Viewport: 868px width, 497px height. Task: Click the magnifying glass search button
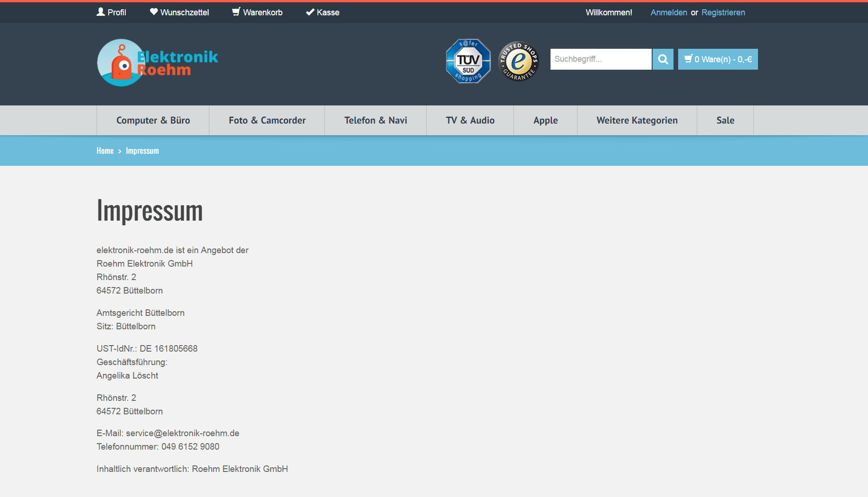(663, 59)
